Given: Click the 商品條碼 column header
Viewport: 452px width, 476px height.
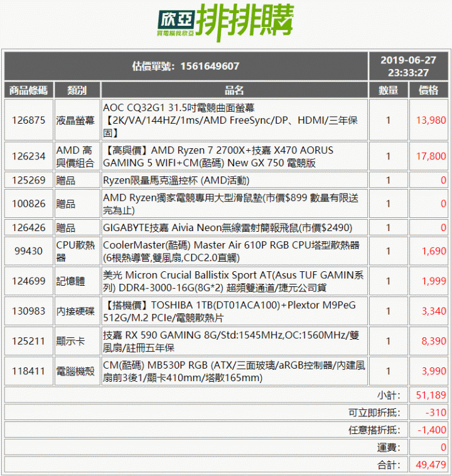Looking at the screenshot, I should tap(28, 90).
